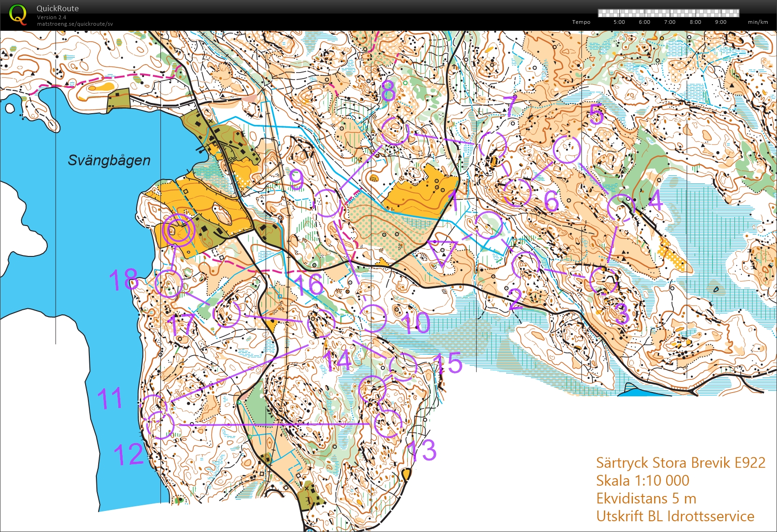
Task: Click "Särtryck Stora Brevik E922" map title
Action: (681, 463)
